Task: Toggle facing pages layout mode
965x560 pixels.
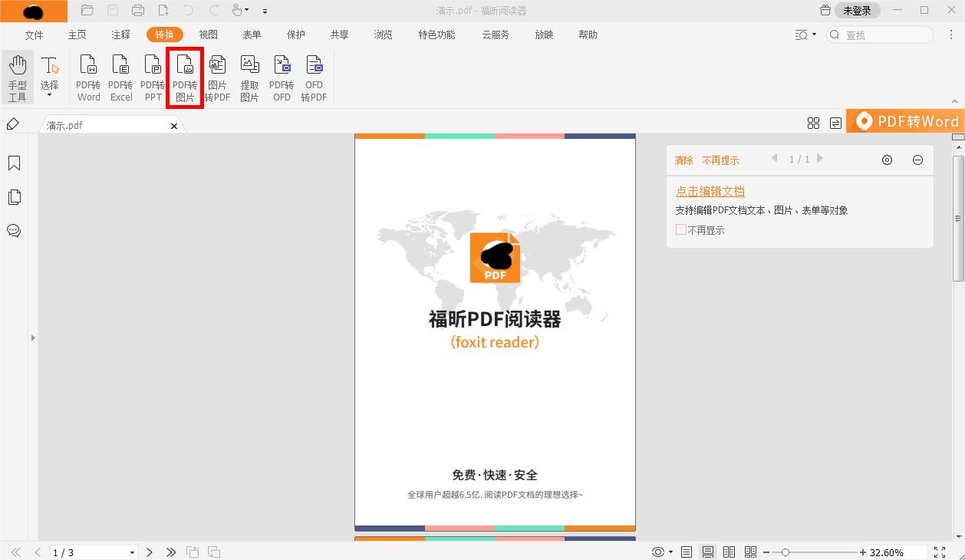Action: pos(728,551)
